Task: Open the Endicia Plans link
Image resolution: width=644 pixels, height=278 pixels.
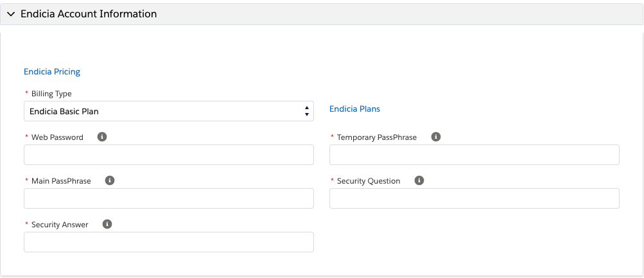Action: 355,109
